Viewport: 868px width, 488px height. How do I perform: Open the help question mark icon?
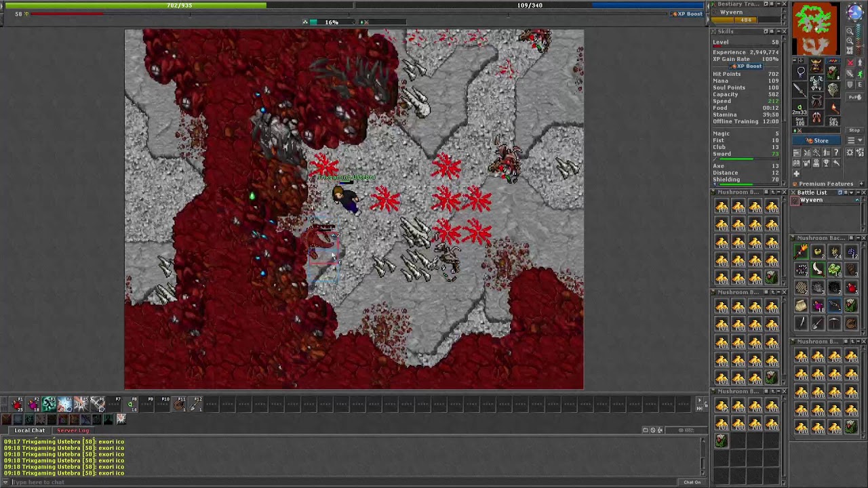(836, 152)
